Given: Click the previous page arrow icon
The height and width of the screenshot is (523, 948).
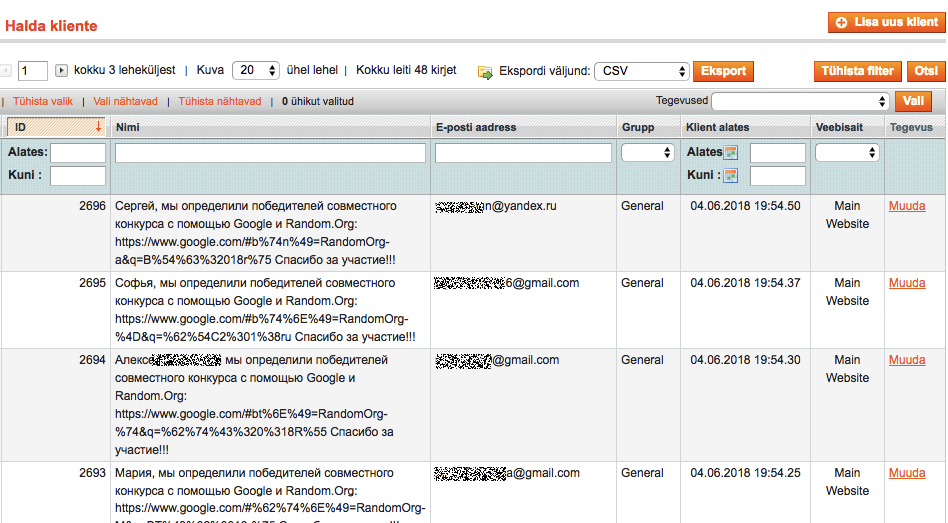Looking at the screenshot, I should (5, 71).
